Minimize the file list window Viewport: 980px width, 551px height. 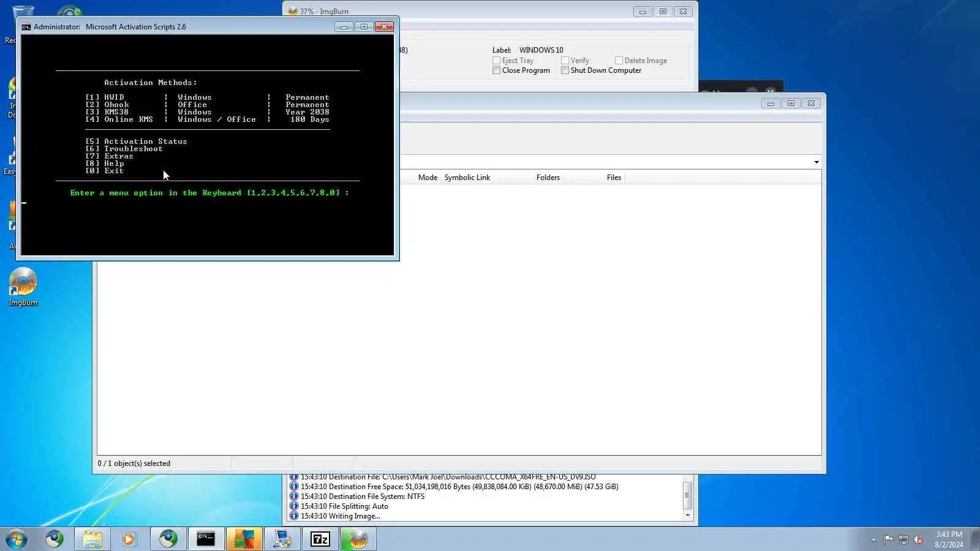pyautogui.click(x=771, y=103)
